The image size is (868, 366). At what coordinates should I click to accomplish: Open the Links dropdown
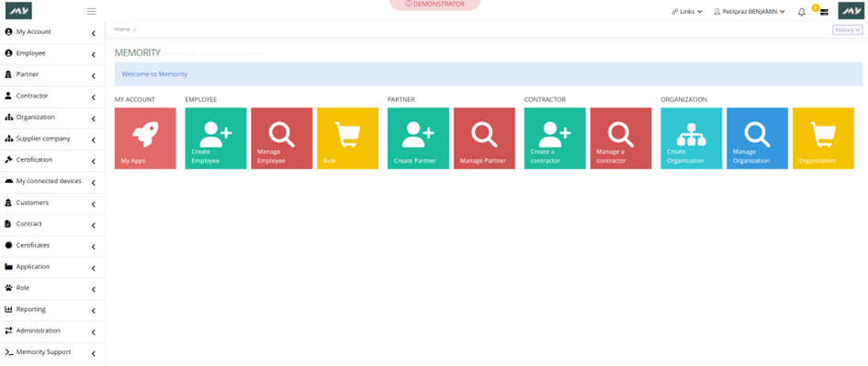(x=687, y=11)
